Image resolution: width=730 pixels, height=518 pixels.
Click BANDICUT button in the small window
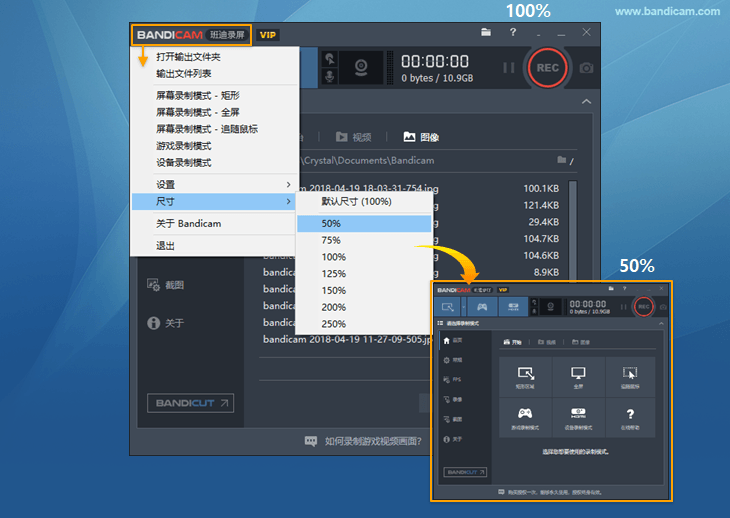click(x=465, y=472)
